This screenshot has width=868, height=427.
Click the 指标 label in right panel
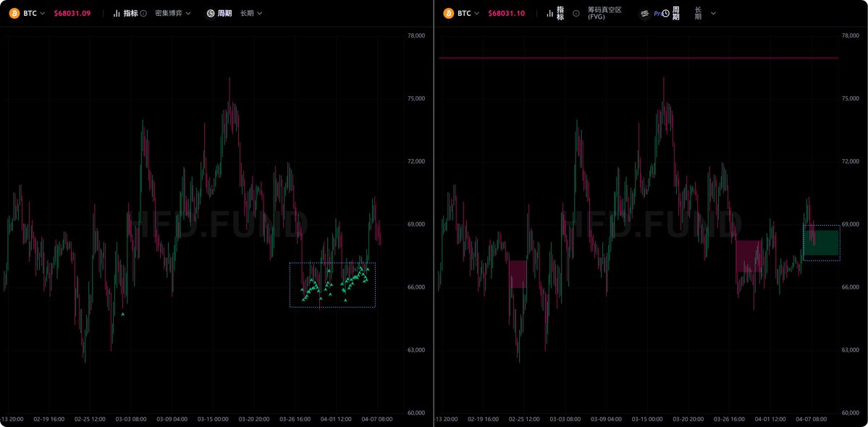561,13
